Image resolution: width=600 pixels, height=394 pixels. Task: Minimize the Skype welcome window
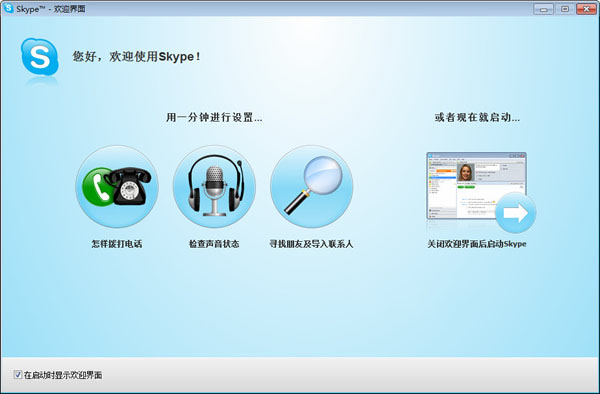543,9
